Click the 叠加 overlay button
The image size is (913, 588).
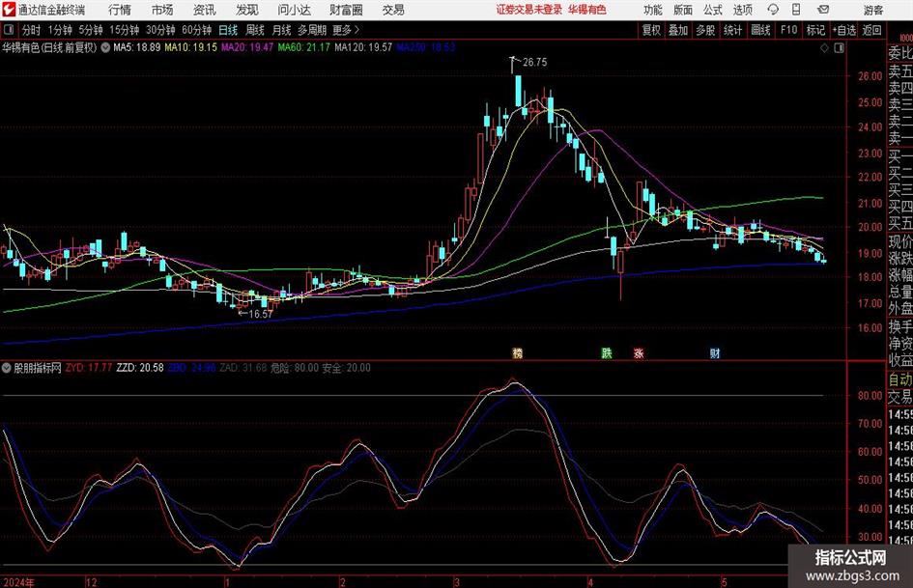(678, 30)
